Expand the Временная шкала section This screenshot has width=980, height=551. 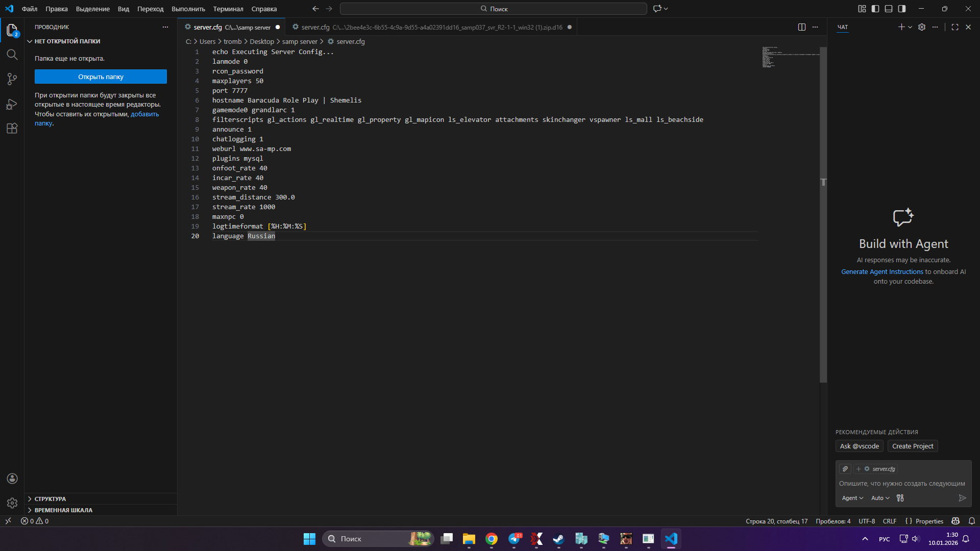[x=63, y=510]
